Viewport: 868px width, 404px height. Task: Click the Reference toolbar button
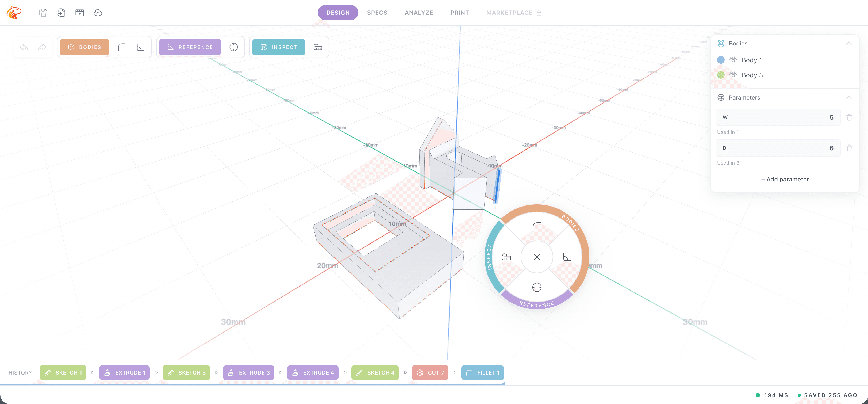tap(190, 47)
